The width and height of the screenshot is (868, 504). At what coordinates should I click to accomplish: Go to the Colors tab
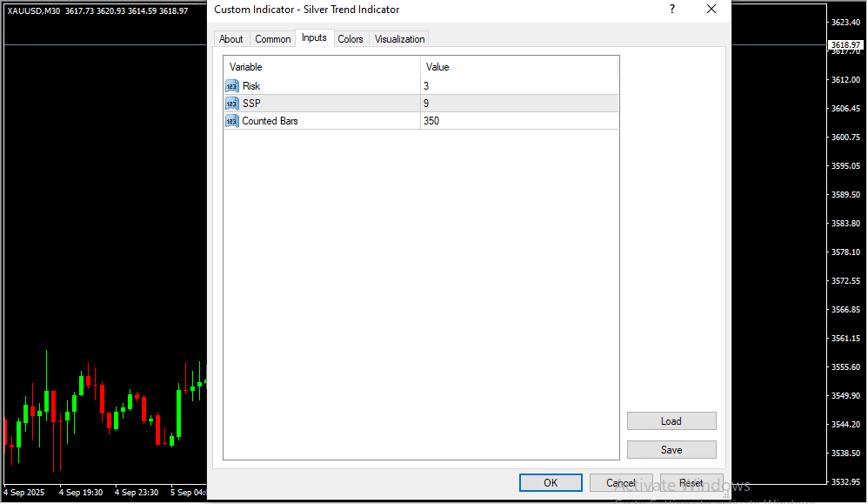pyautogui.click(x=351, y=39)
